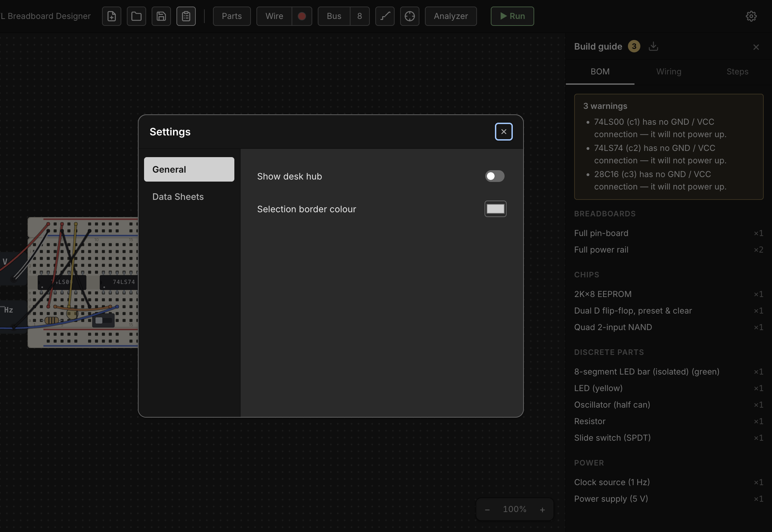Select the 2K×8 EEPROM row

[x=669, y=294]
